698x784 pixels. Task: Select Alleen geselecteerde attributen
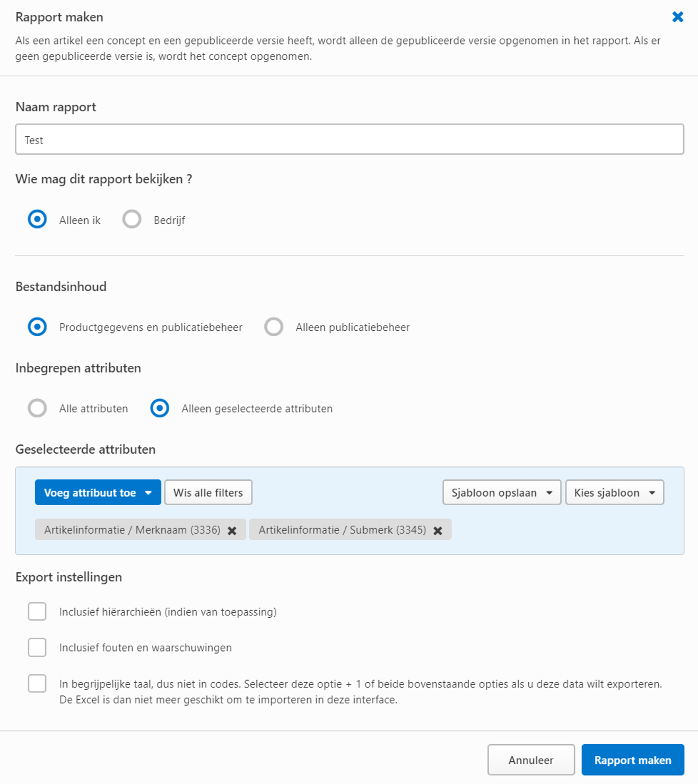[x=160, y=408]
